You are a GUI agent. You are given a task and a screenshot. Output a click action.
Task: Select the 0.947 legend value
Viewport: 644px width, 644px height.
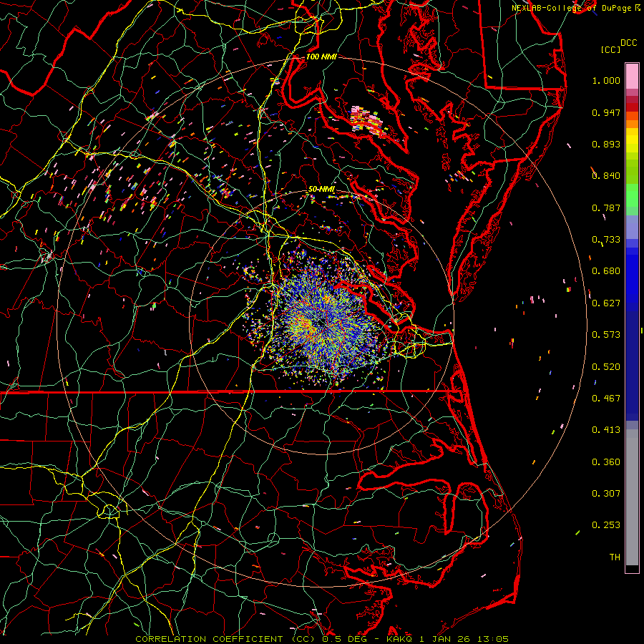606,112
